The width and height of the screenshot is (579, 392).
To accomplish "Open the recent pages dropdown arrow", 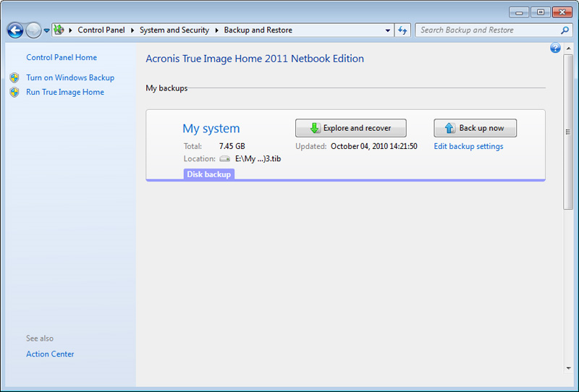I will click(x=46, y=30).
